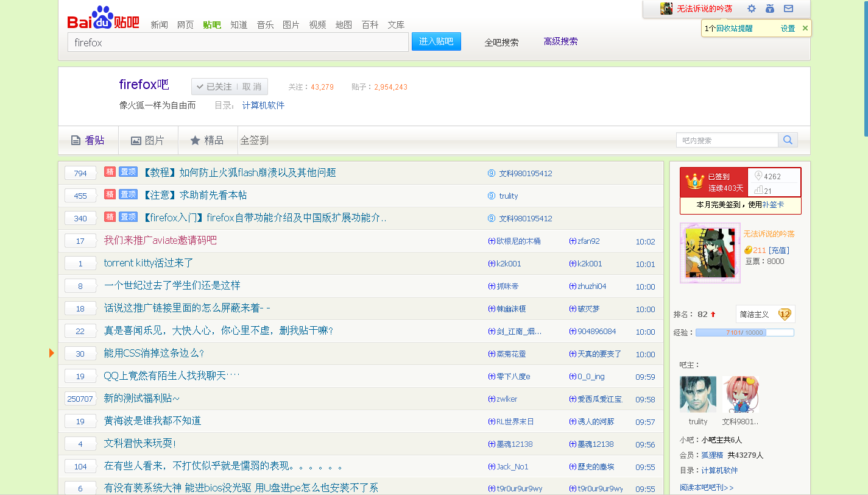Open 视频 in the top navigation
The width and height of the screenshot is (868, 495).
pyautogui.click(x=317, y=25)
